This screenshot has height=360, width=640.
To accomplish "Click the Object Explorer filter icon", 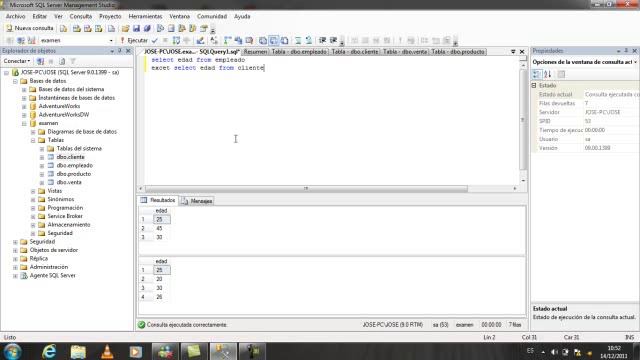I will tap(73, 61).
